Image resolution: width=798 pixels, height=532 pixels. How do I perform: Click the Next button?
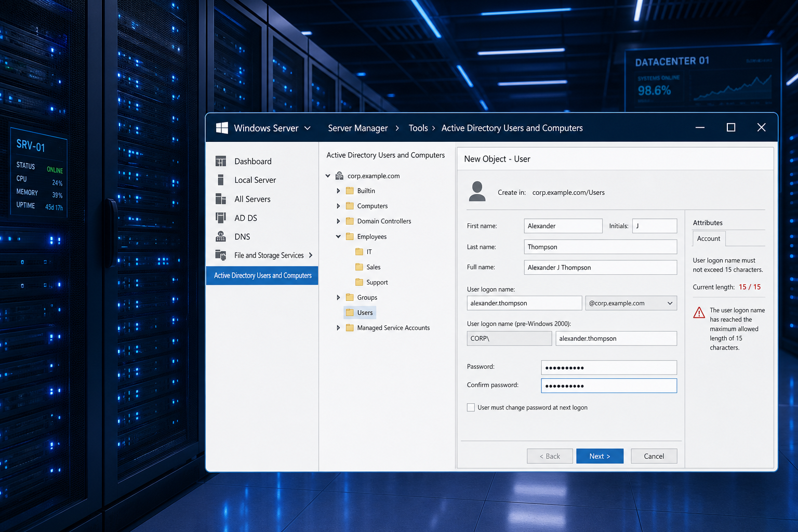pos(600,456)
